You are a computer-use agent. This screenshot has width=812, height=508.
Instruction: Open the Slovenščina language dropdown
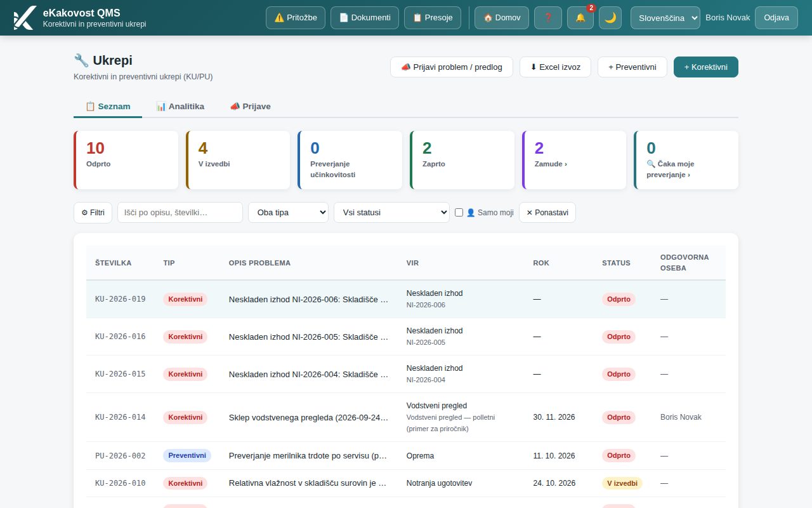coord(665,18)
